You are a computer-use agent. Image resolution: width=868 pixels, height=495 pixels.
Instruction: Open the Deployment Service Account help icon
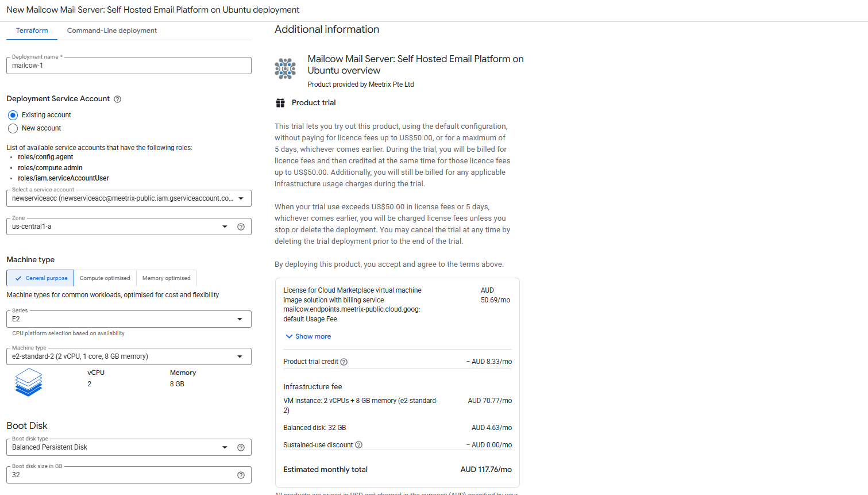pyautogui.click(x=117, y=99)
